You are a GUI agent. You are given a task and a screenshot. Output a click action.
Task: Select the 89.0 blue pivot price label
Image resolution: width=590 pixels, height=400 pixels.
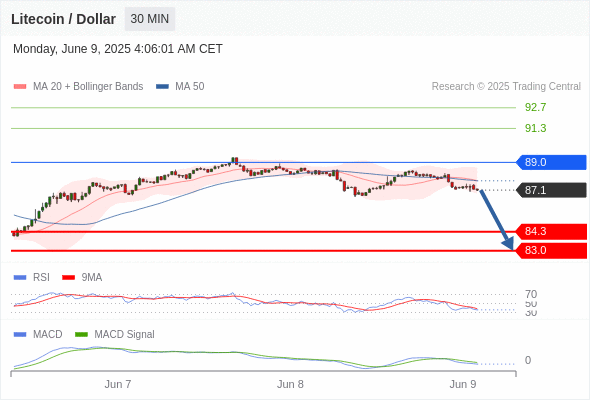click(x=550, y=162)
